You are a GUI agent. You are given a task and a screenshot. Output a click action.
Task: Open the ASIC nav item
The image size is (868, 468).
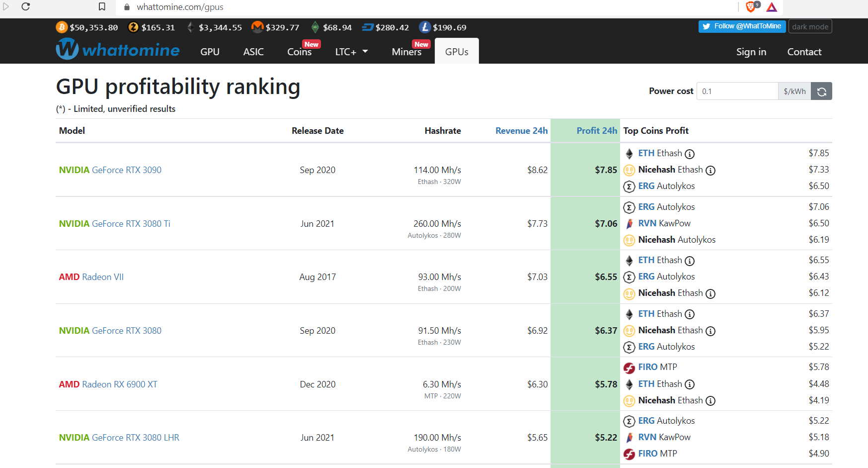(253, 52)
